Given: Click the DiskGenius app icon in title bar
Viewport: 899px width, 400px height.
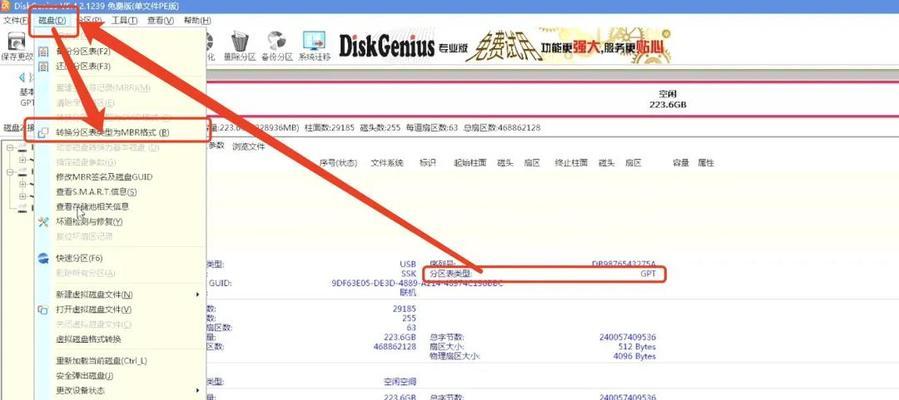Looking at the screenshot, I should (x=5, y=6).
